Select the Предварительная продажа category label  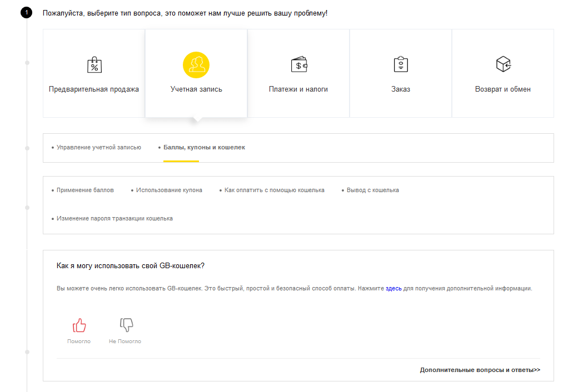coord(94,89)
